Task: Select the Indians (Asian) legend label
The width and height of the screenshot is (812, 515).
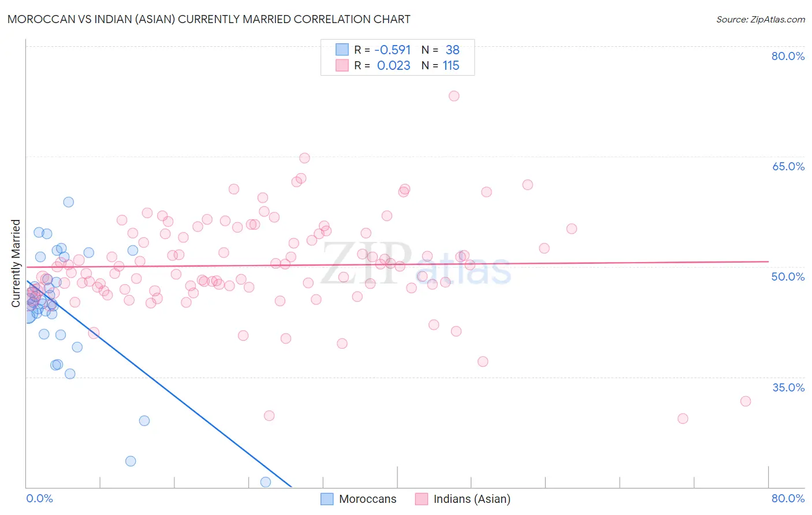Action: (472, 499)
